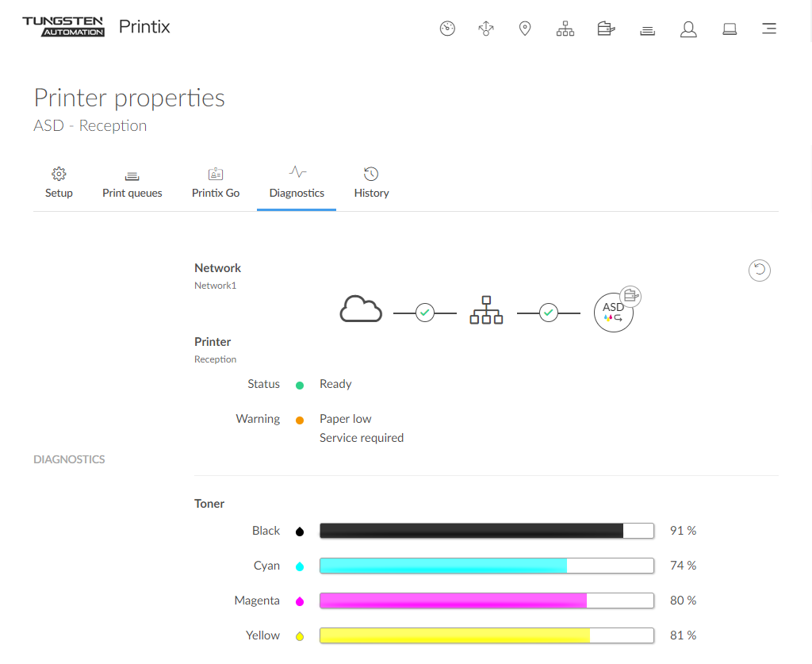Click the Cyan toner level bar

(x=486, y=566)
